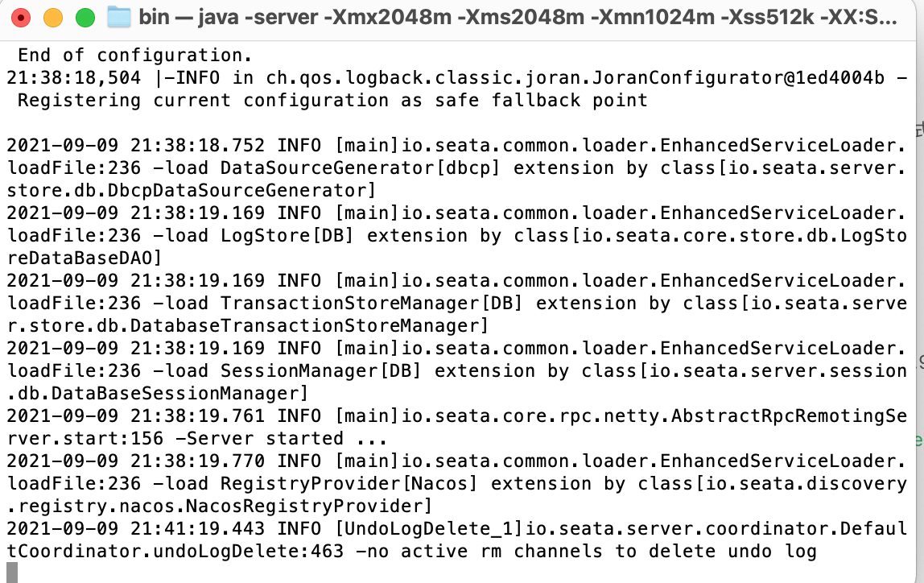Zoom the window with the green button
924x583 pixels.
click(85, 19)
